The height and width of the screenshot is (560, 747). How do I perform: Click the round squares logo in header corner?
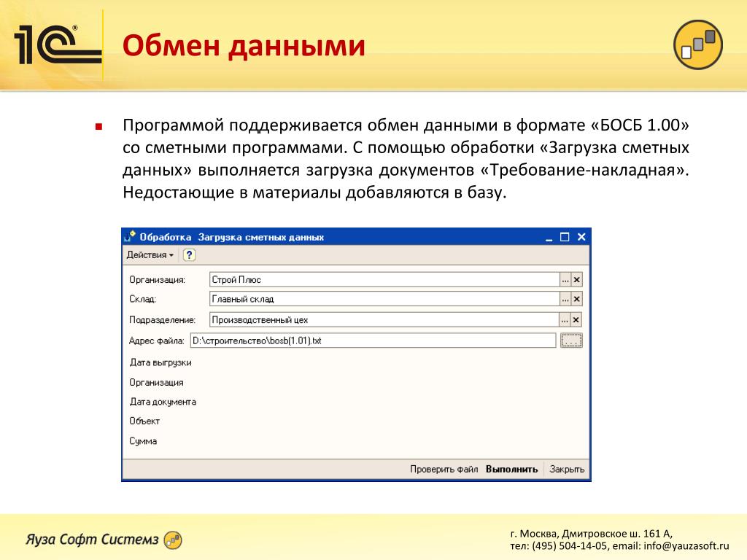[x=698, y=44]
